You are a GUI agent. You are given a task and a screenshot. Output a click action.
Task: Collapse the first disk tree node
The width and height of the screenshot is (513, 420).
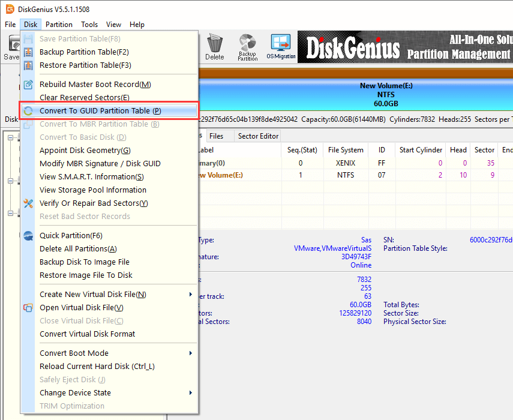pyautogui.click(x=11, y=138)
